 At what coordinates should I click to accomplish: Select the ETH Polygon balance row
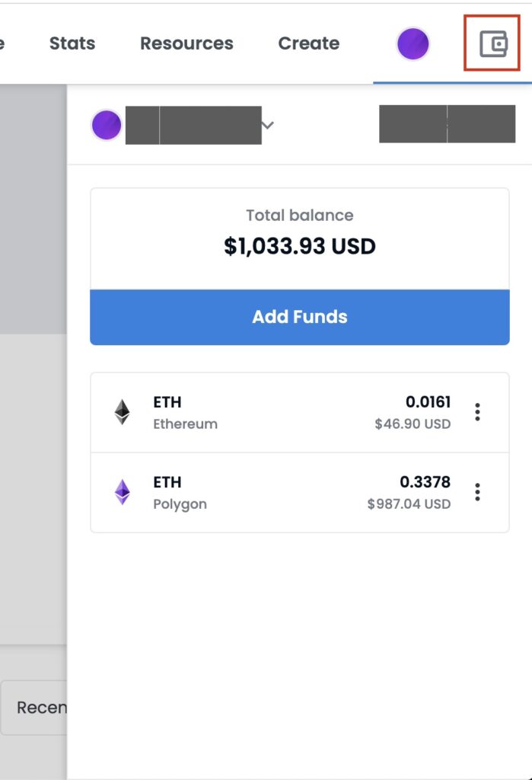(x=300, y=493)
